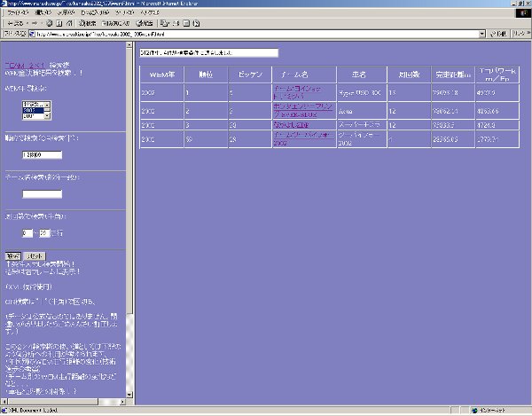Image resolution: width=532 pixels, height=416 pixels.
Task: Click the 車名 column header
Action: [x=362, y=75]
